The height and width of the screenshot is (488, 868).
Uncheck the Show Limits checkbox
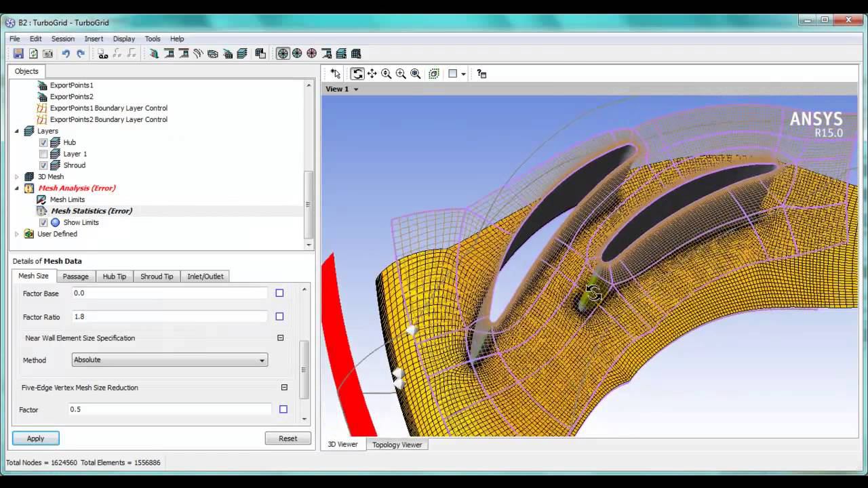pyautogui.click(x=43, y=222)
